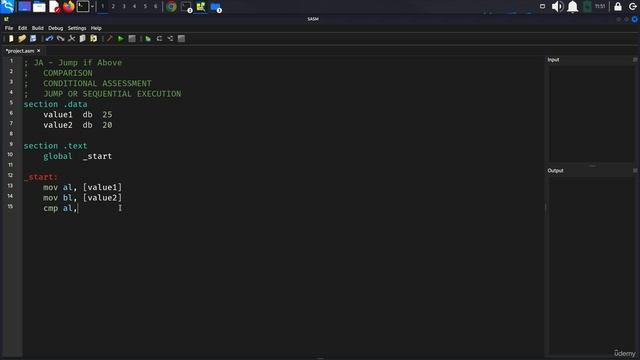Start debugging with the green bug icon

[148, 39]
